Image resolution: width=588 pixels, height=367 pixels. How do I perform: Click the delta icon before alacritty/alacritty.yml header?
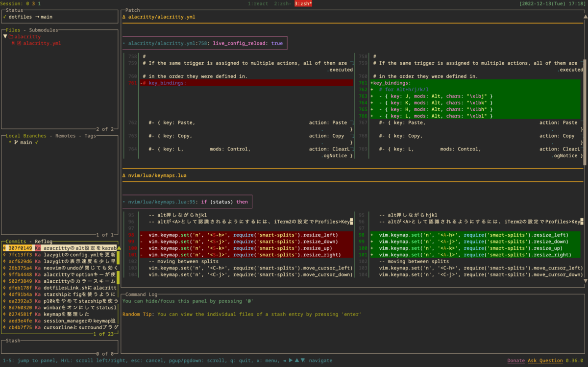(x=124, y=17)
